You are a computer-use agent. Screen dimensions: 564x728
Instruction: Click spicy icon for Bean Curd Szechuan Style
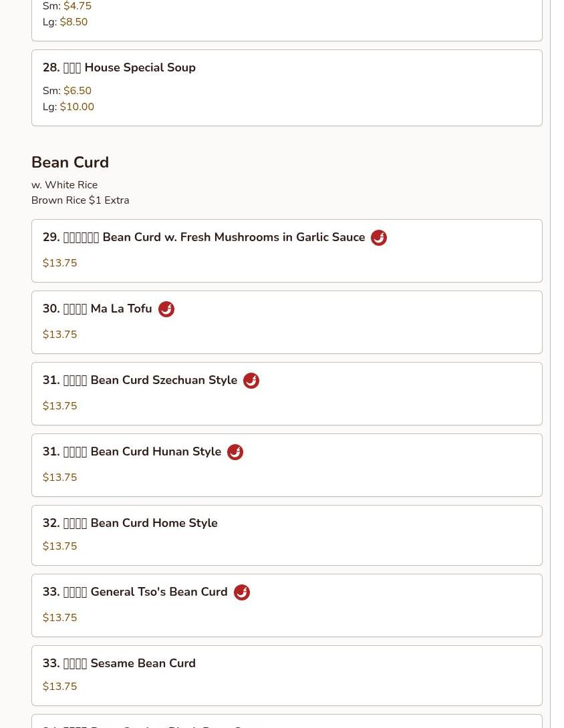click(251, 381)
